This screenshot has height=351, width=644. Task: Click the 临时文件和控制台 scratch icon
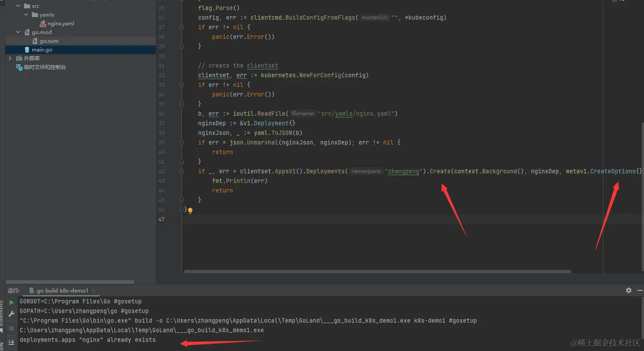point(19,67)
